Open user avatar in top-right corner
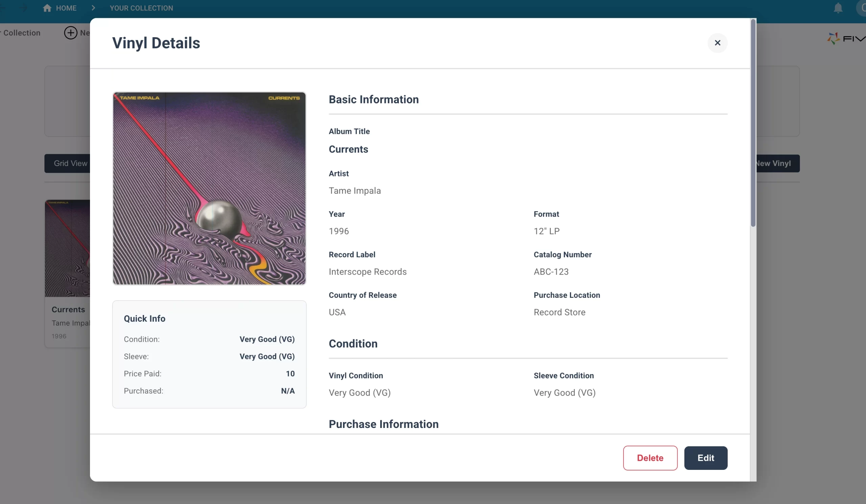Screen dimensions: 866x504 click(862, 8)
